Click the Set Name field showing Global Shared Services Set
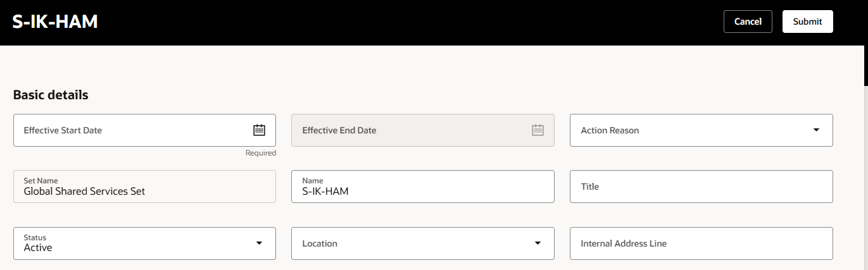Image resolution: width=868 pixels, height=270 pixels. [144, 187]
